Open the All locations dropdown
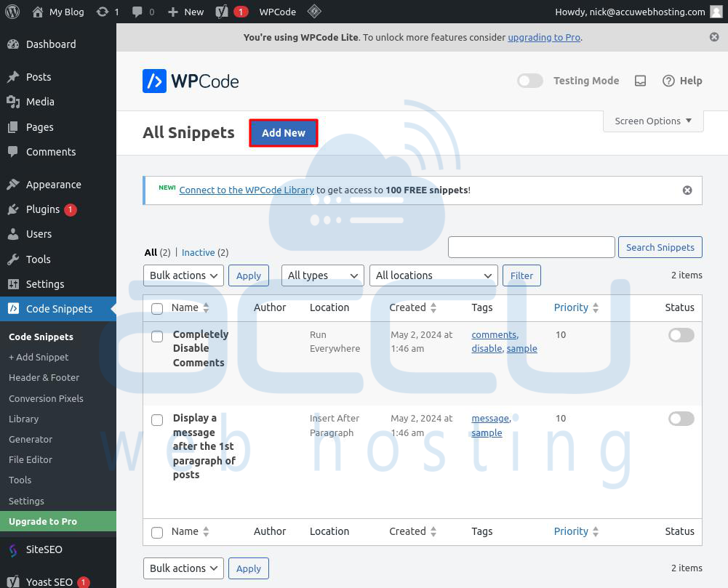The image size is (728, 588). coord(433,275)
